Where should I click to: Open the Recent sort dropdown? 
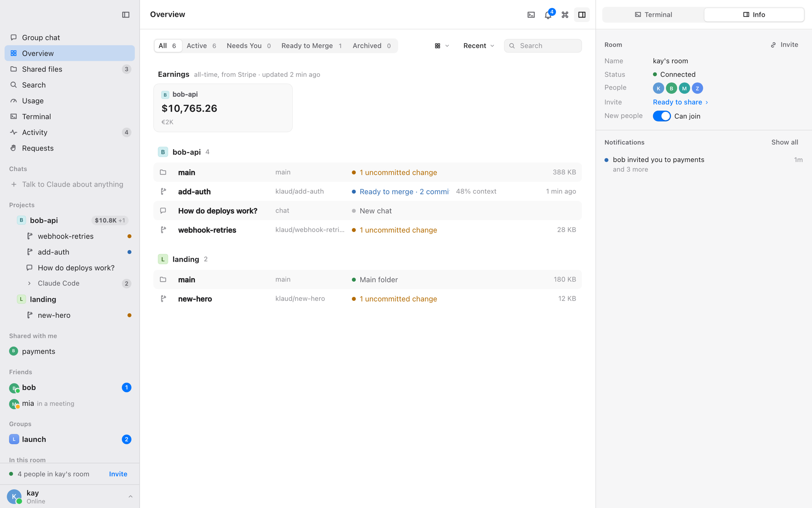tap(479, 46)
